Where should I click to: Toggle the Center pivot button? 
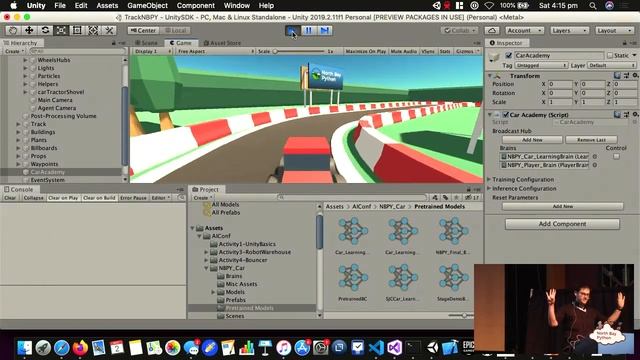[x=143, y=31]
